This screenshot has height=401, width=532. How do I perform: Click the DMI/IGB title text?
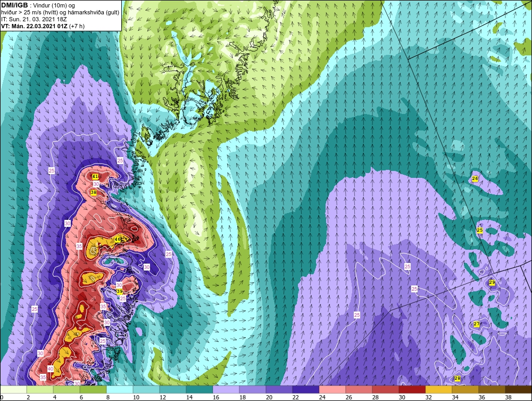[x=14, y=5]
